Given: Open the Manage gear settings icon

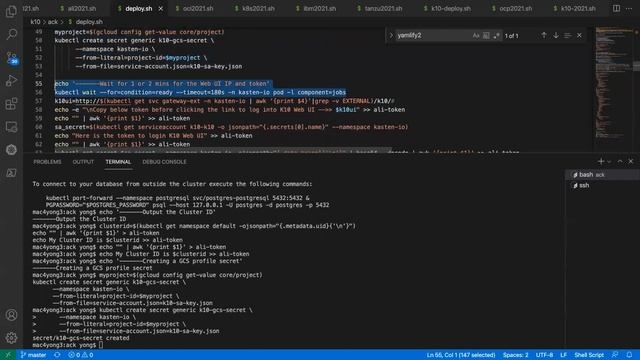Looking at the screenshot, I should click(x=11, y=338).
